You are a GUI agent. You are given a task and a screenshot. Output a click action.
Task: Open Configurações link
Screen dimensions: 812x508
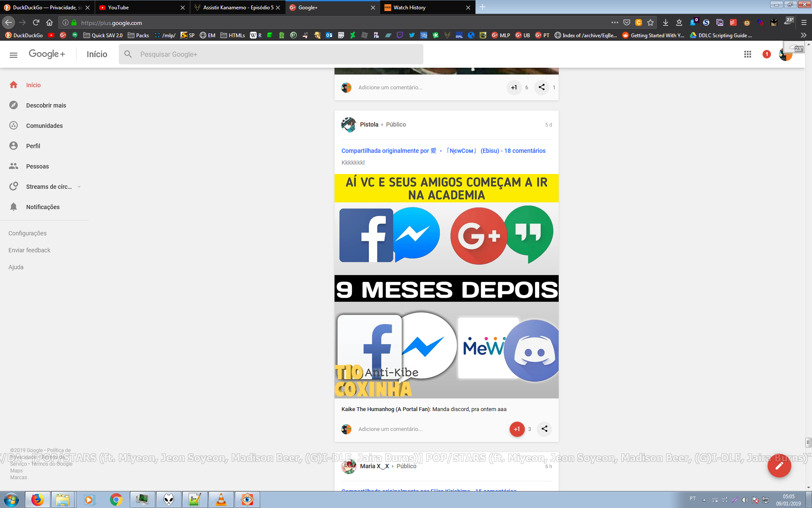tap(27, 233)
